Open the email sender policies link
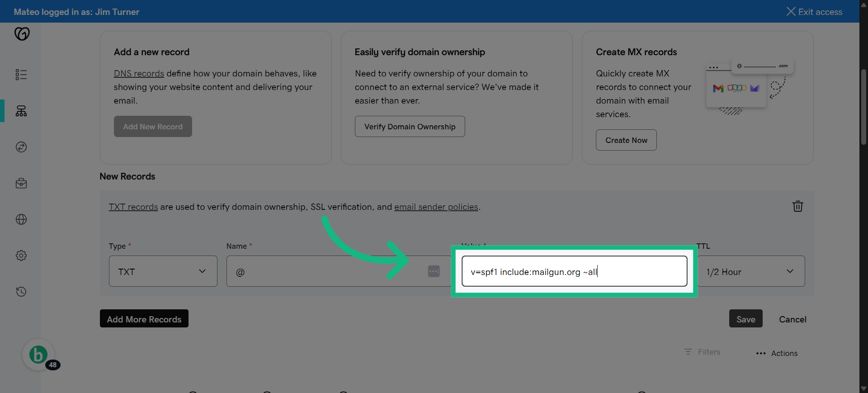 pyautogui.click(x=436, y=207)
